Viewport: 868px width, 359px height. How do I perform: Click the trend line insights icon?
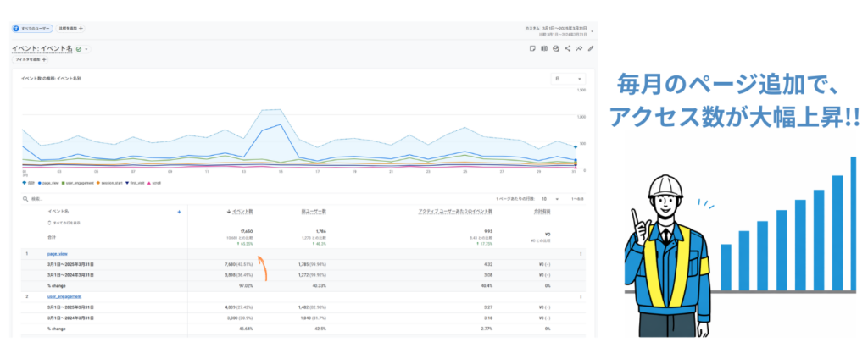click(x=579, y=49)
